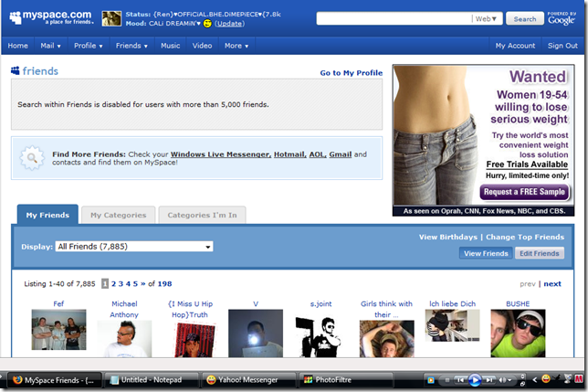Image resolution: width=588 pixels, height=392 pixels.
Task: Go to page 2 of friends listing
Action: coord(113,284)
